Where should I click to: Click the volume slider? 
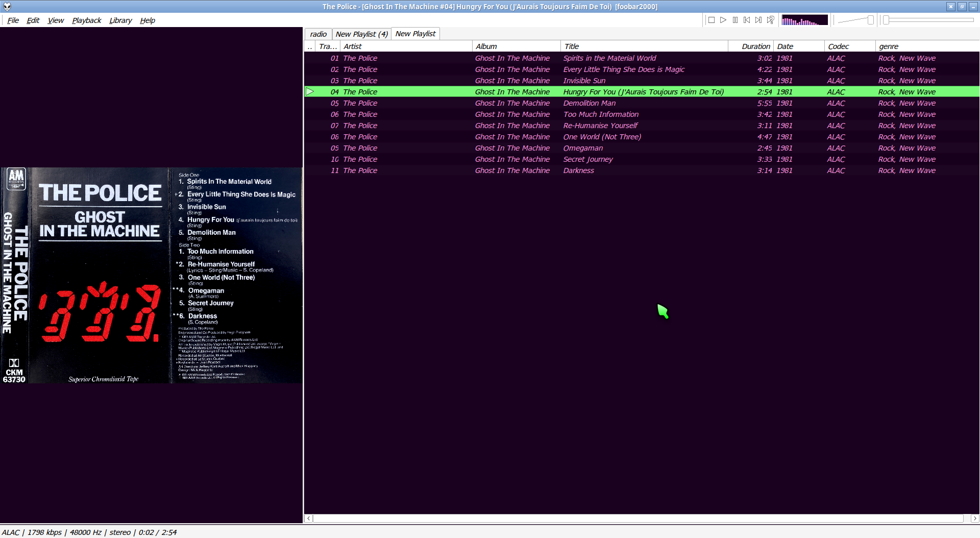coord(856,20)
